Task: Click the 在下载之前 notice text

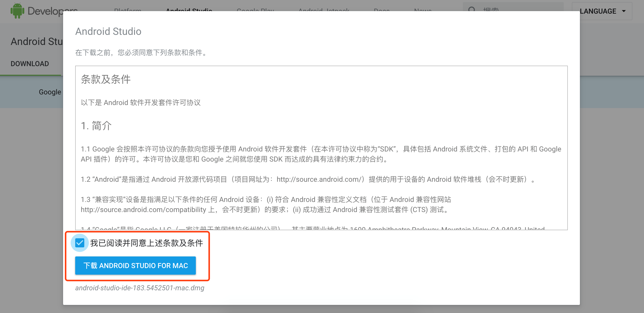Action: click(x=142, y=53)
